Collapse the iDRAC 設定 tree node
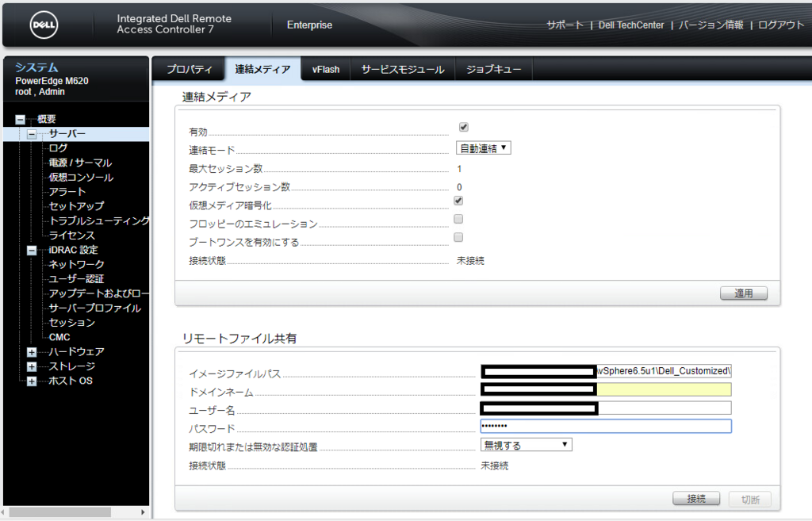 [32, 250]
